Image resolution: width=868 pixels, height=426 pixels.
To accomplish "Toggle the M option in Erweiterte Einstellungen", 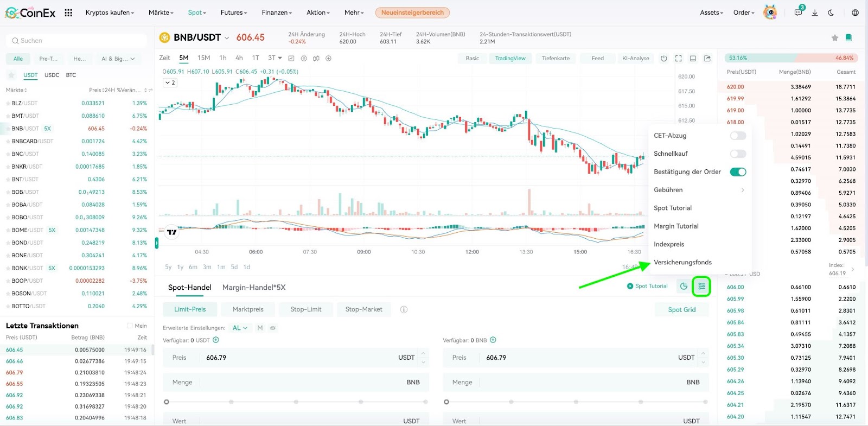I will coord(260,328).
